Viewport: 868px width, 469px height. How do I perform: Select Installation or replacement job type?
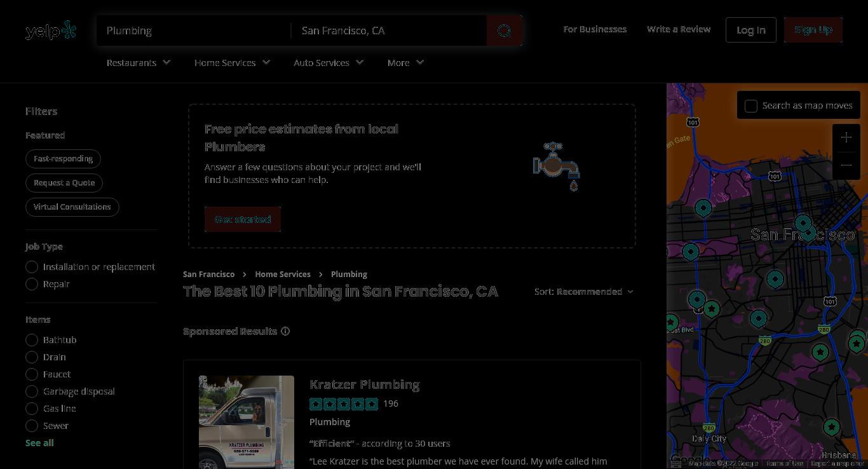click(32, 267)
